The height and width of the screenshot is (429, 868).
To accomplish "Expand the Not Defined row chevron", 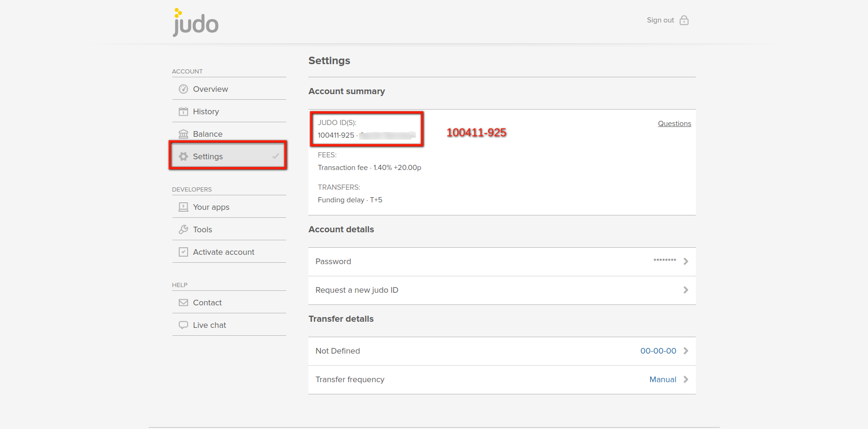I will click(686, 351).
